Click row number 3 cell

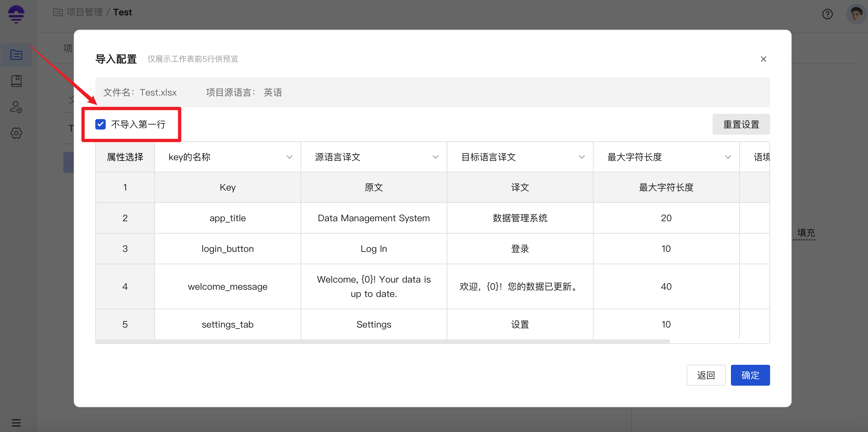(125, 249)
